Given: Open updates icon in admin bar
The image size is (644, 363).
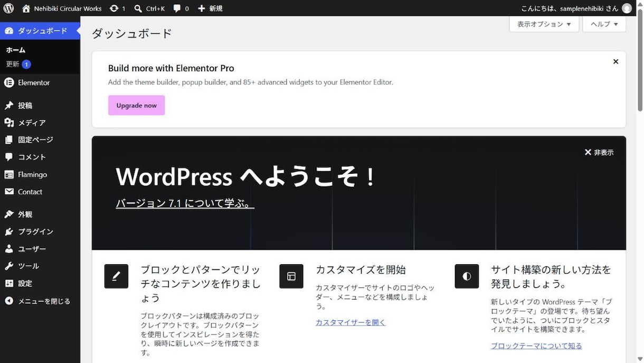Looking at the screenshot, I should [114, 8].
